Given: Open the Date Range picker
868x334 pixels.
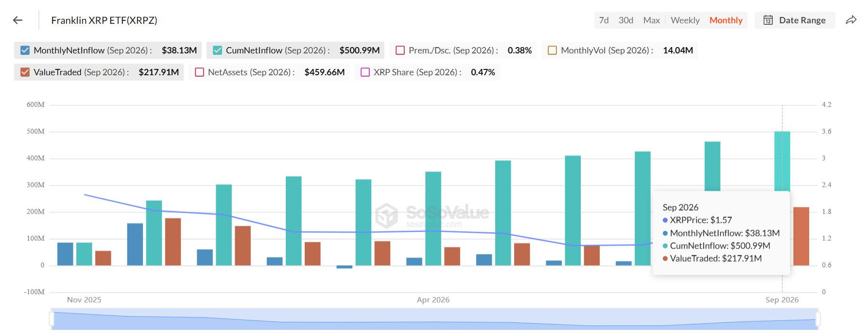Looking at the screenshot, I should pyautogui.click(x=795, y=20).
